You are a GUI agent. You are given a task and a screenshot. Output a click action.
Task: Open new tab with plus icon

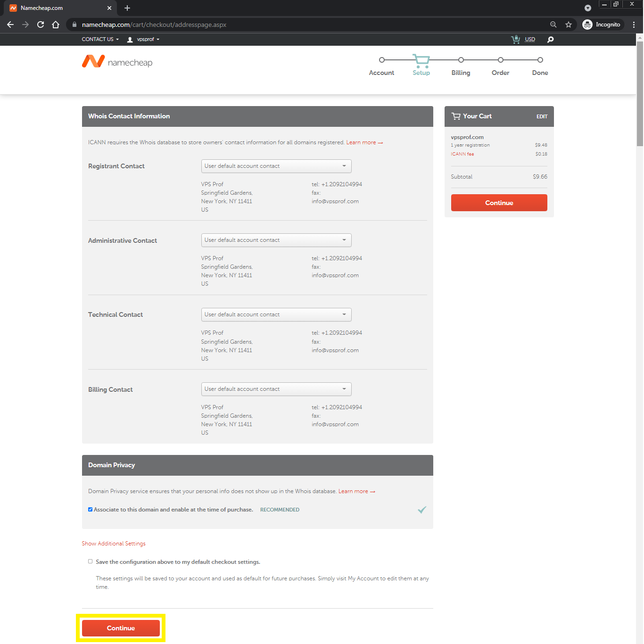[x=127, y=8]
